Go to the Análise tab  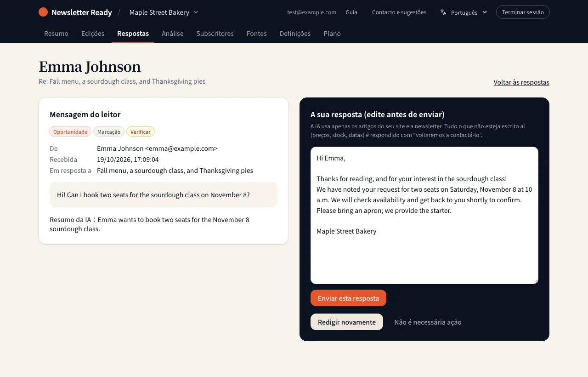pyautogui.click(x=173, y=33)
